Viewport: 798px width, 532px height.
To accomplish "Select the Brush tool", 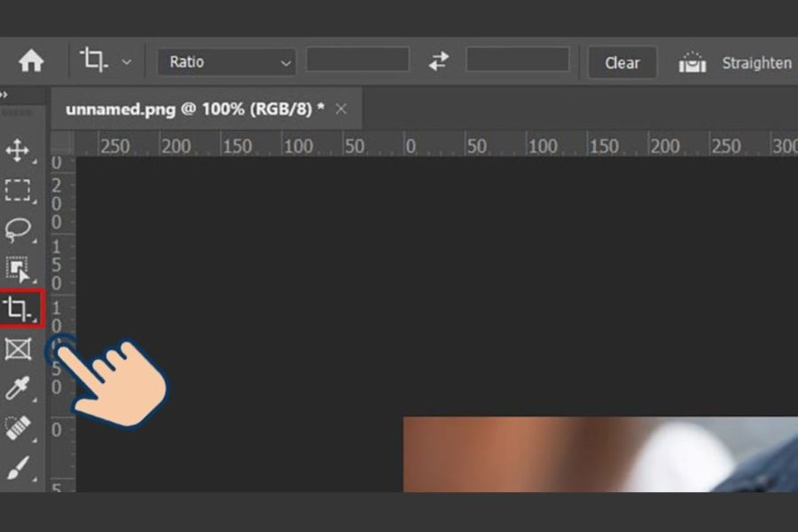I will (x=18, y=467).
